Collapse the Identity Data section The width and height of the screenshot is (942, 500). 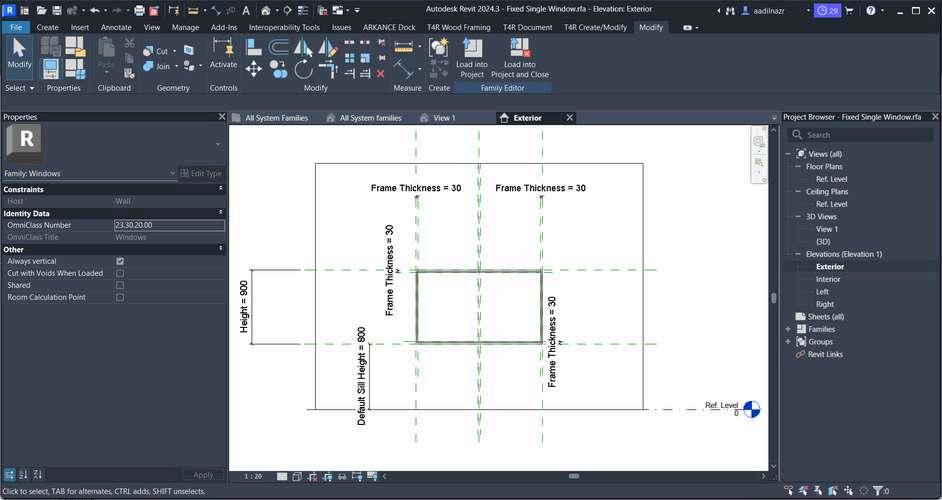coord(220,213)
